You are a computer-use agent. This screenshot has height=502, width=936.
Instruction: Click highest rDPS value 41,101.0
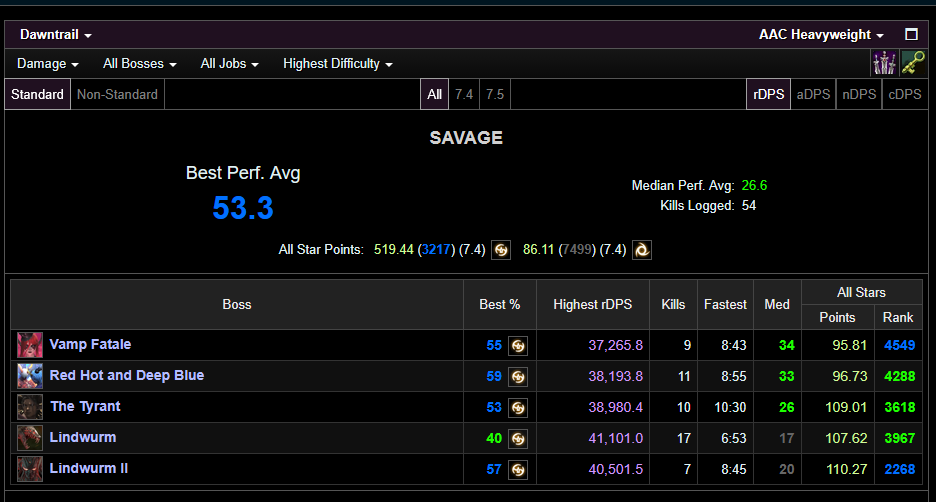615,439
